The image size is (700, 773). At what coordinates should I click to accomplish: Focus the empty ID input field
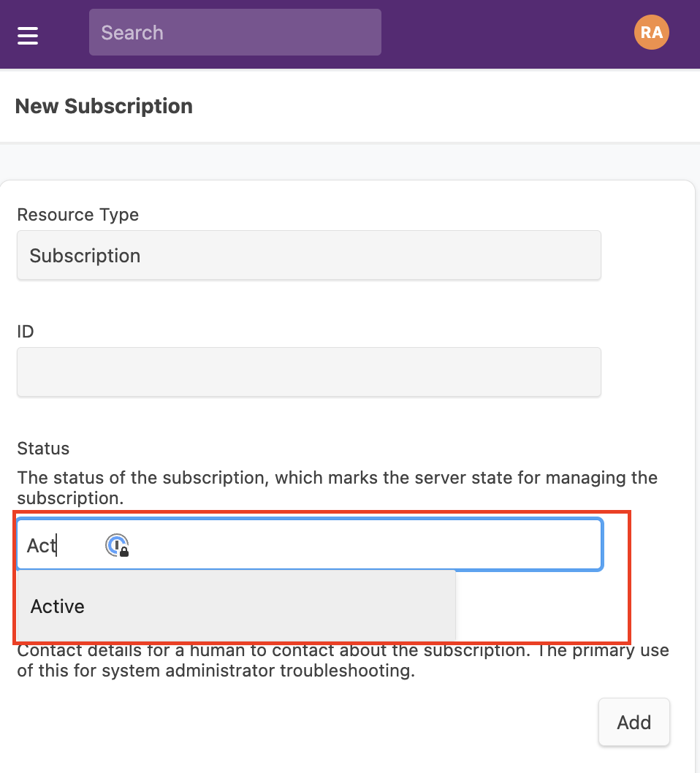click(x=307, y=371)
